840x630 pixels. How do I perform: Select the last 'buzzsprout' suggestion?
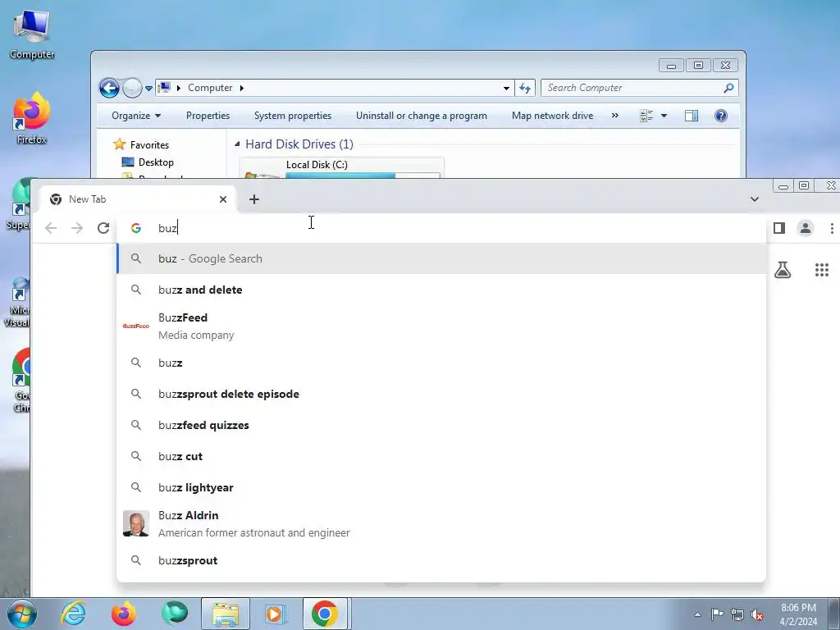click(441, 560)
